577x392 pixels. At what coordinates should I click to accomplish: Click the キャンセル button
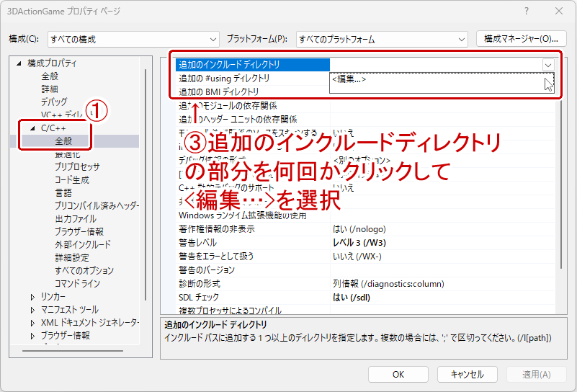(468, 374)
